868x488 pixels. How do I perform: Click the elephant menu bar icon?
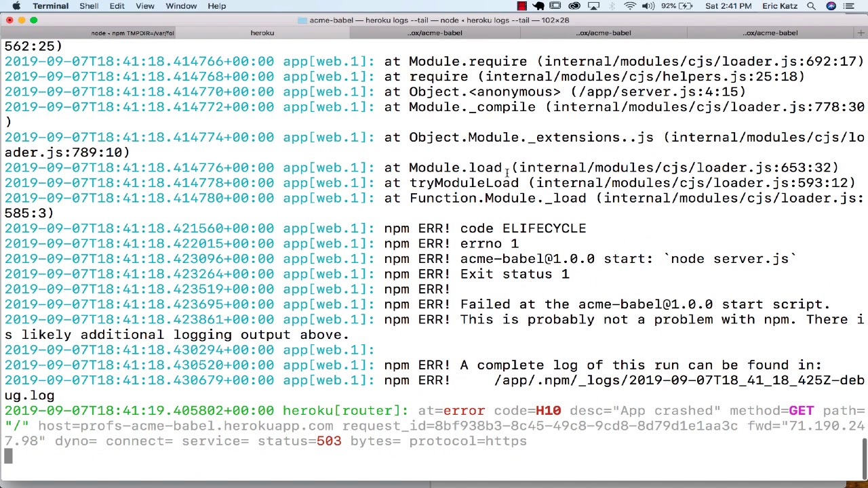[538, 6]
